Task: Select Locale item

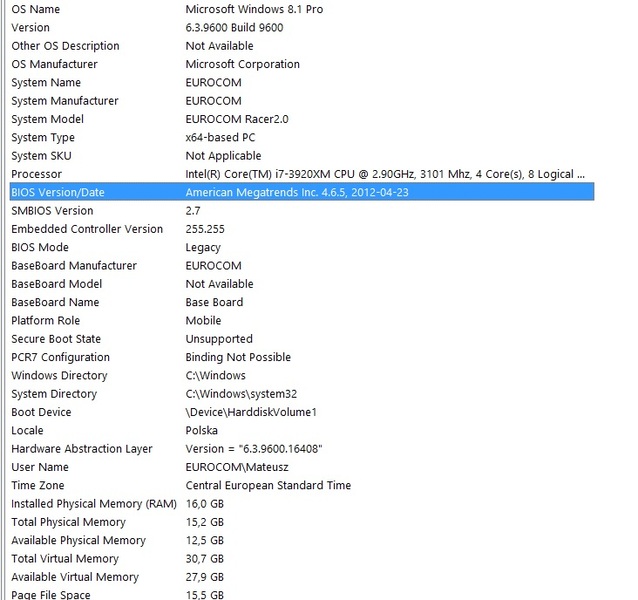Action: (x=302, y=430)
